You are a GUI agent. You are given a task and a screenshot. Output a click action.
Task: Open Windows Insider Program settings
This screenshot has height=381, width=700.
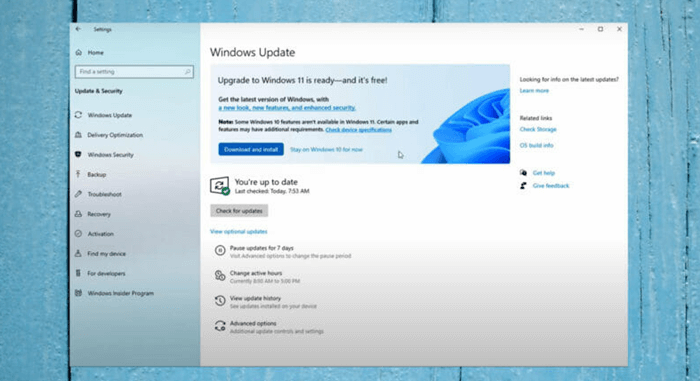[x=121, y=293]
